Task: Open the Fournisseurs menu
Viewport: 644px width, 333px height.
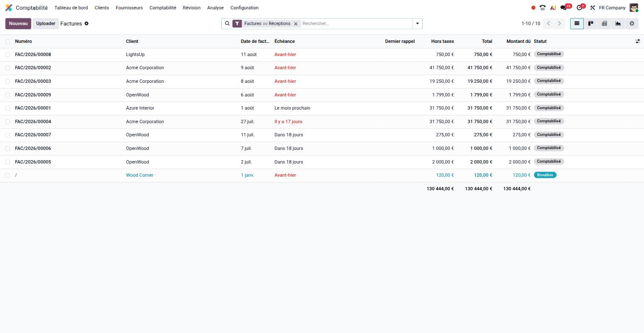Action: tap(129, 8)
